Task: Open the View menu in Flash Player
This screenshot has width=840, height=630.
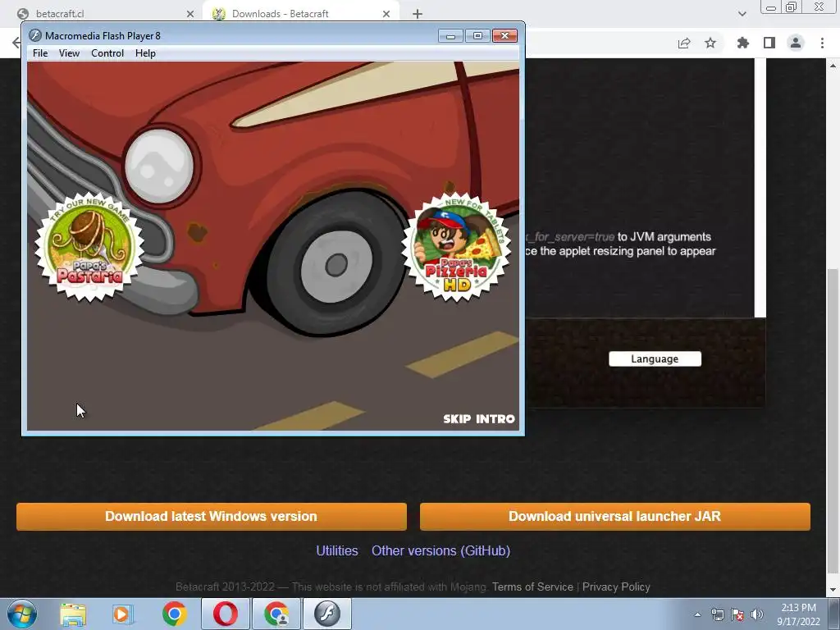Action: (x=69, y=53)
